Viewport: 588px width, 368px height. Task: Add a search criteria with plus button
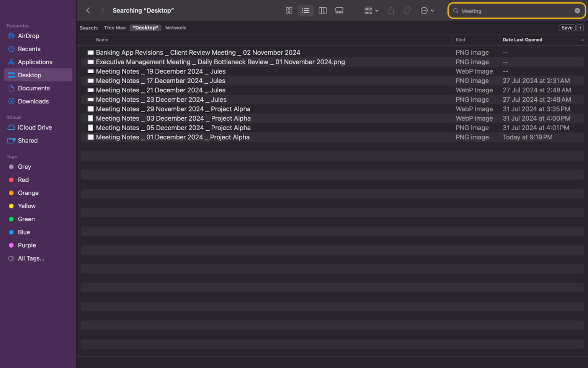tap(580, 28)
